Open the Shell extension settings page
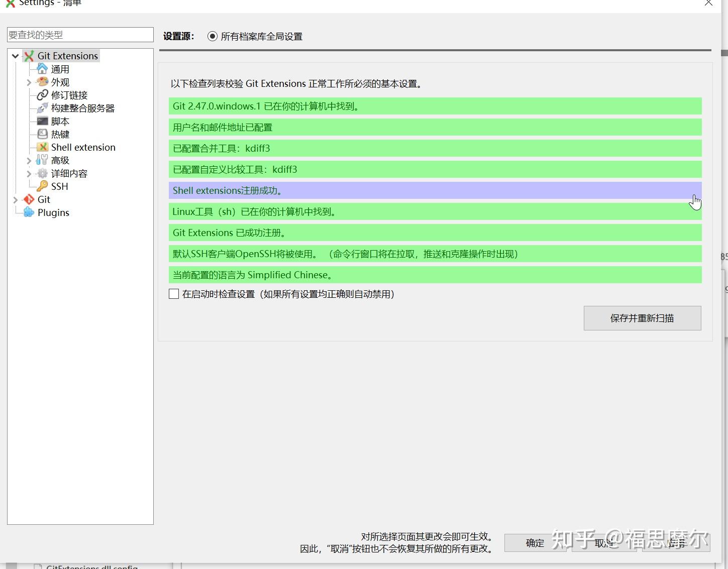Image resolution: width=728 pixels, height=569 pixels. (x=83, y=147)
